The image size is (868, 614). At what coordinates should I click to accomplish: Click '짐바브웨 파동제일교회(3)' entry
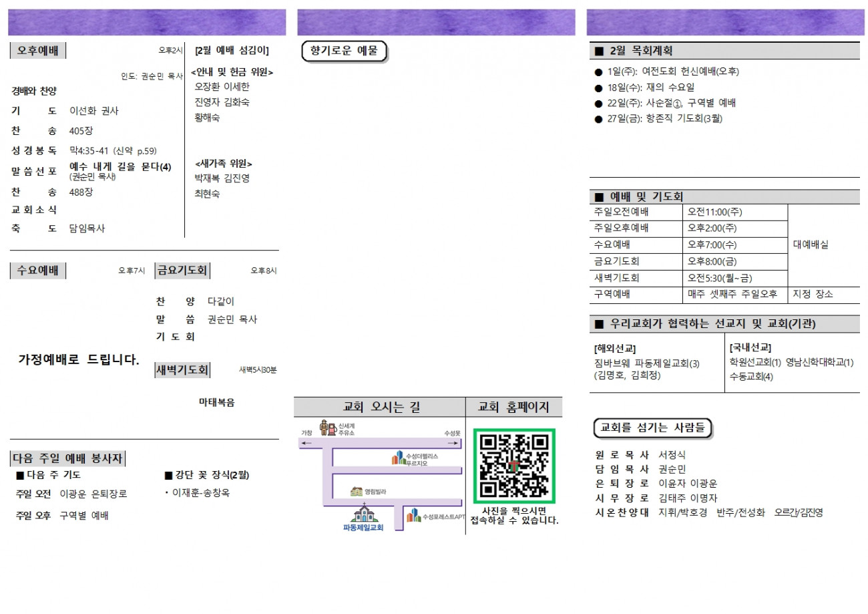click(646, 363)
